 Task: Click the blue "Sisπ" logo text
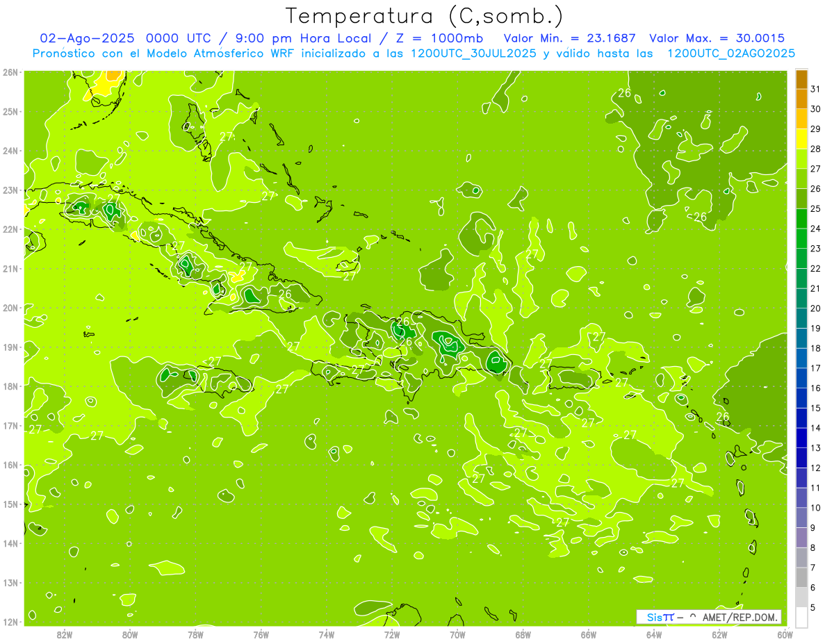(660, 617)
